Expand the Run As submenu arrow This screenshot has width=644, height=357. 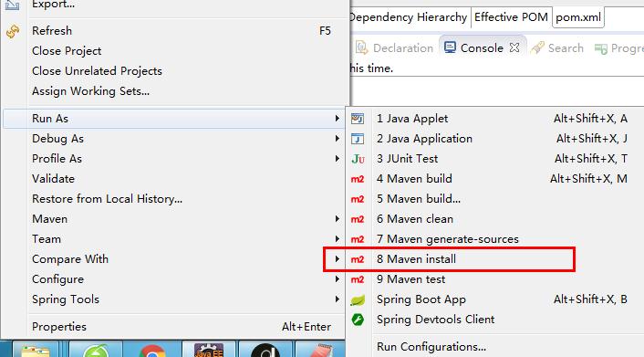338,119
